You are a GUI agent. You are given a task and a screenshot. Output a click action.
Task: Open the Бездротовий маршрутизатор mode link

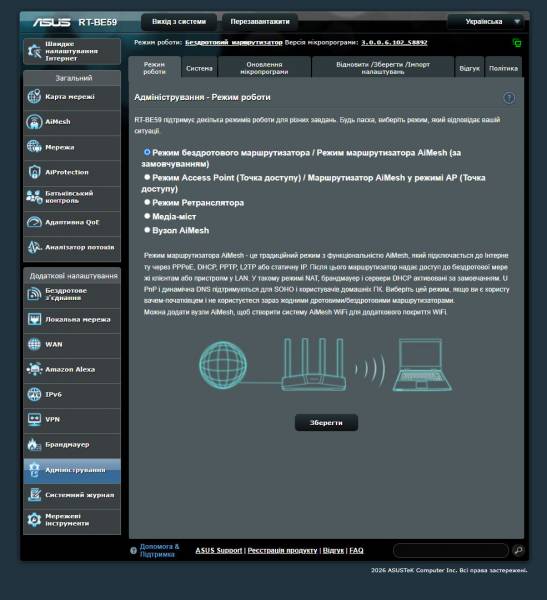point(233,42)
